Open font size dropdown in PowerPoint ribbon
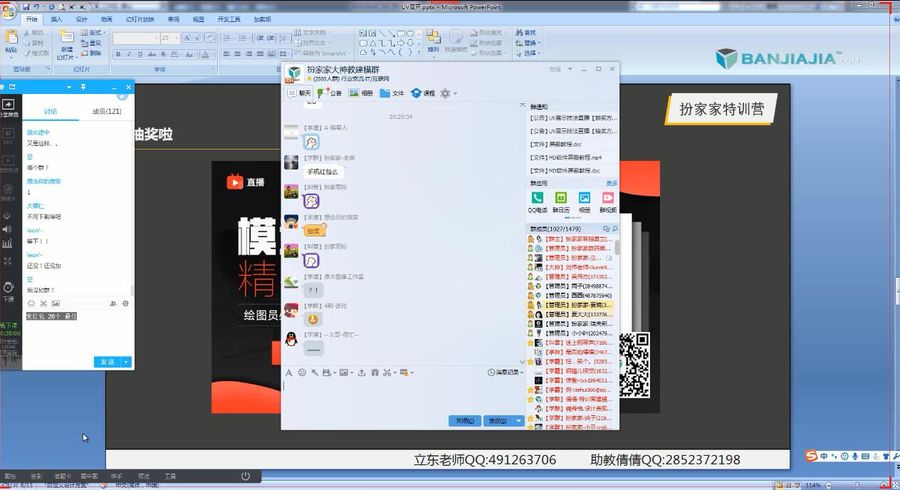 tap(177, 38)
